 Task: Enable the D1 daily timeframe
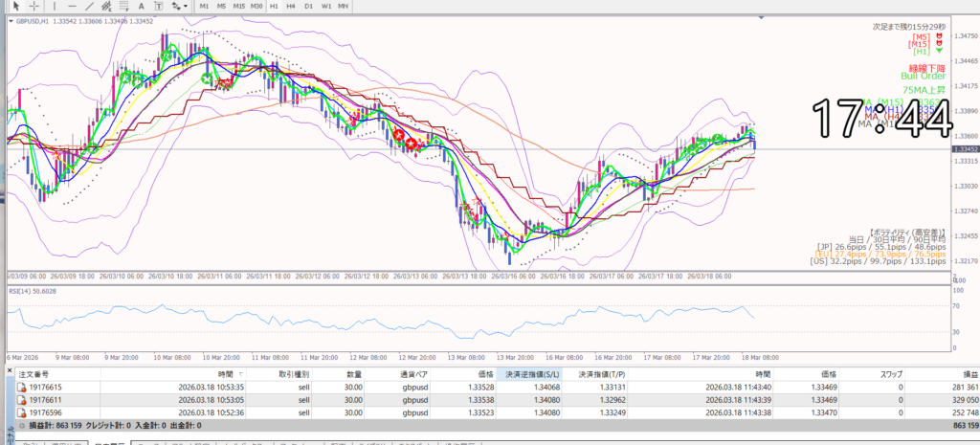[309, 6]
